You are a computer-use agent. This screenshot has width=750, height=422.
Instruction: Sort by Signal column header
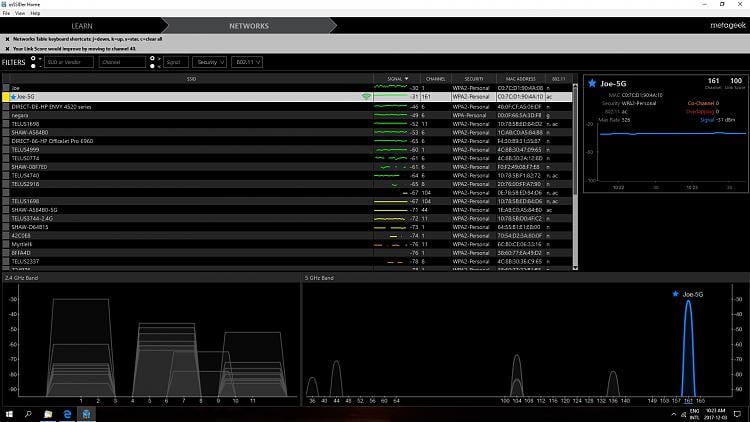coord(393,78)
